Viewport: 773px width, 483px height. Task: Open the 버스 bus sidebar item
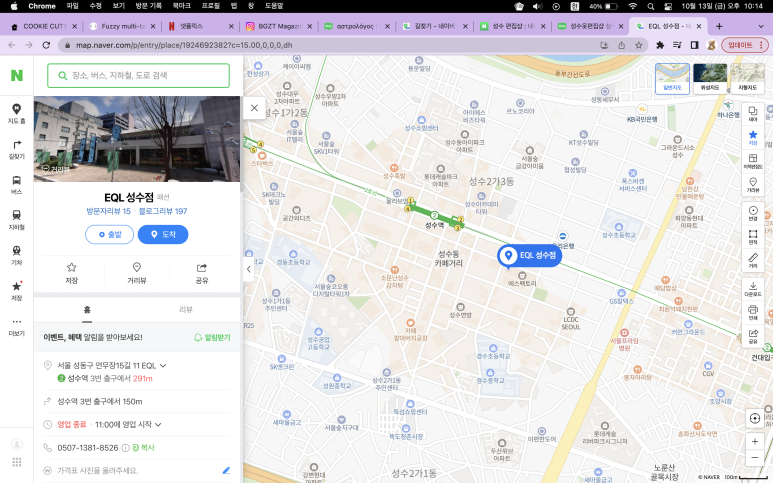[16, 185]
